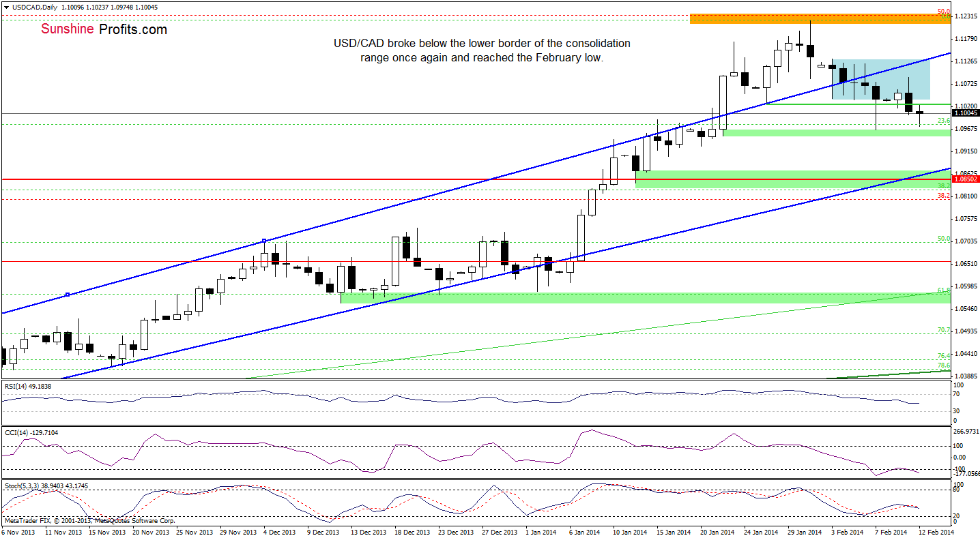Click the green 76.4 Fibonacci level label
Viewport: 980px width, 538px height.
944,356
